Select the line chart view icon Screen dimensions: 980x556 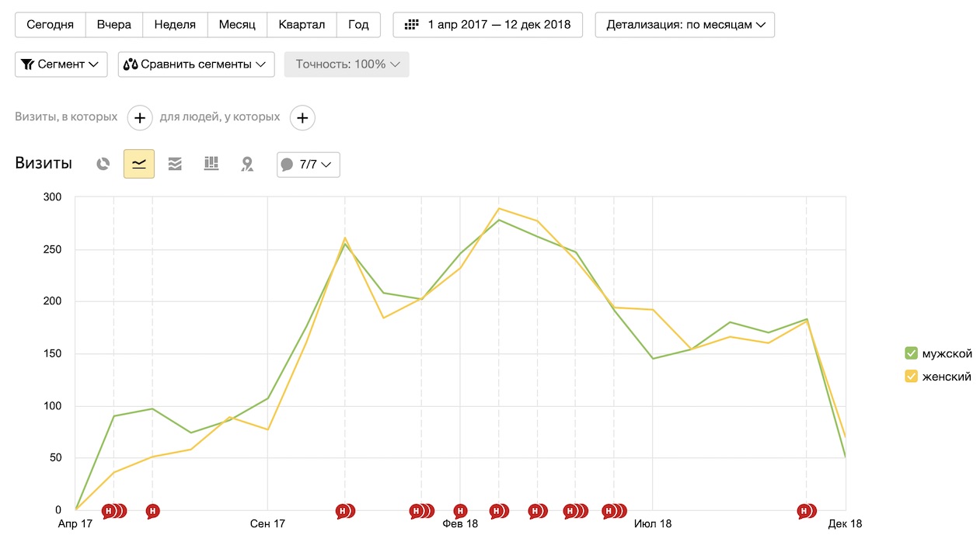click(139, 164)
